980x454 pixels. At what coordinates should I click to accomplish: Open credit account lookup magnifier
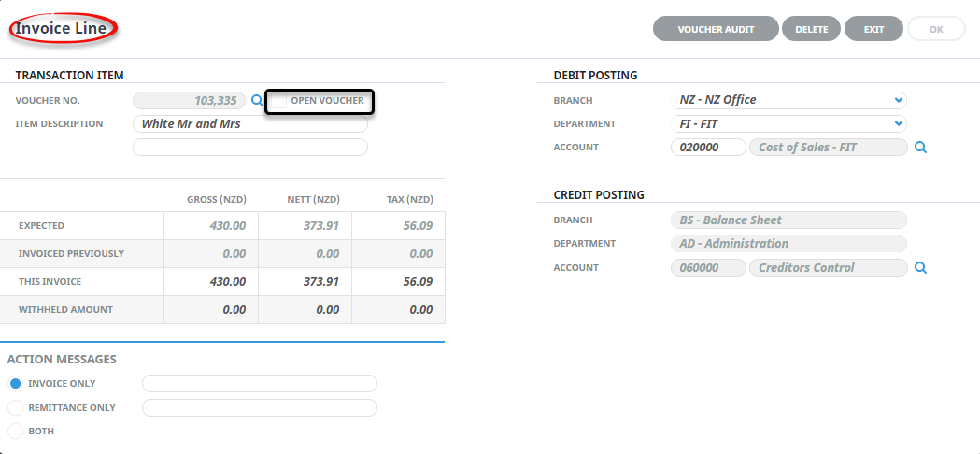tap(920, 268)
